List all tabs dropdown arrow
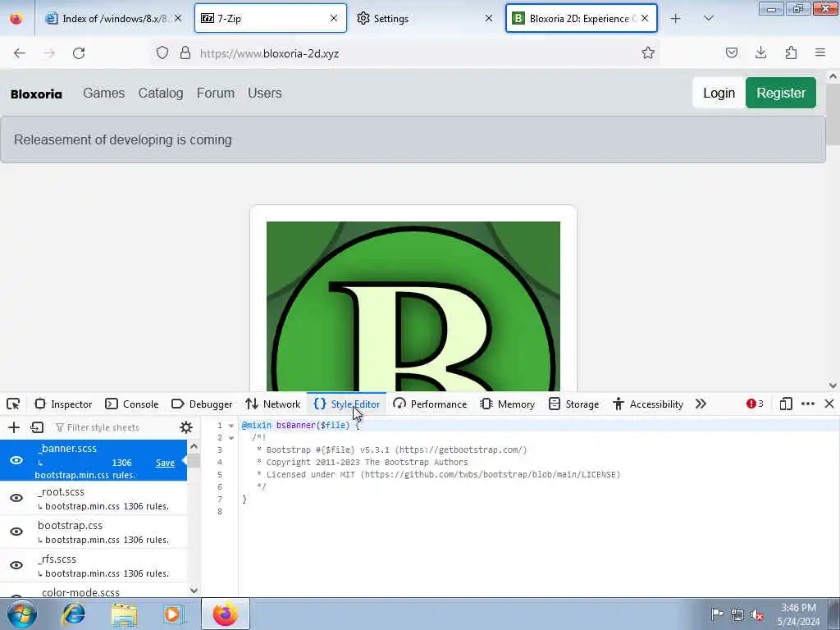 point(709,18)
